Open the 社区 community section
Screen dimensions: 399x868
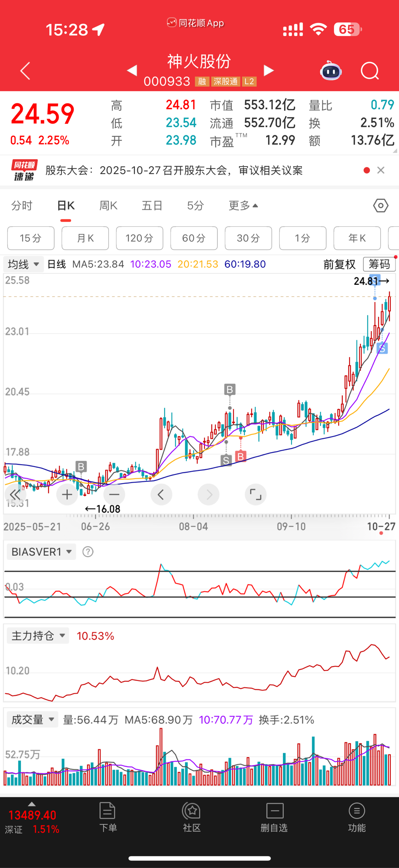click(191, 818)
